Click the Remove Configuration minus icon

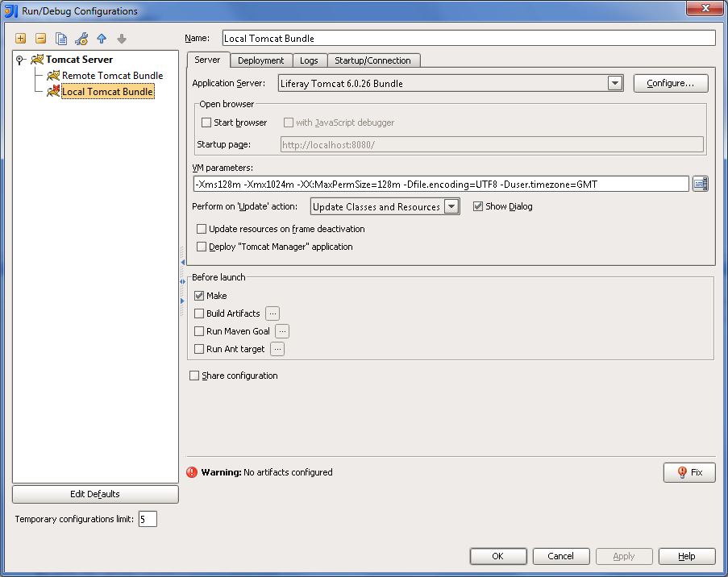(x=40, y=39)
